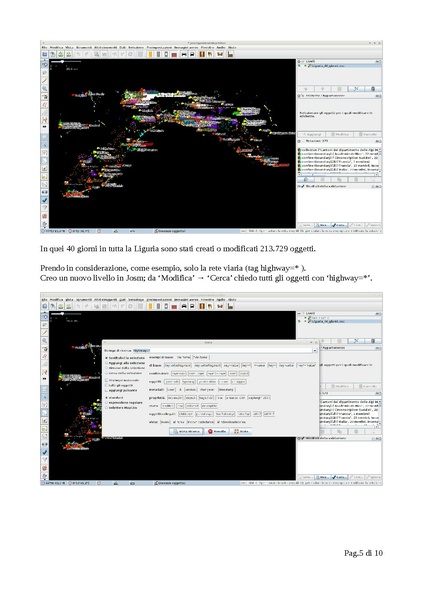Click the 'Annulla' button in Cerca dialog
Image resolution: width=423 pixels, height=598 pixels.
pos(217,431)
